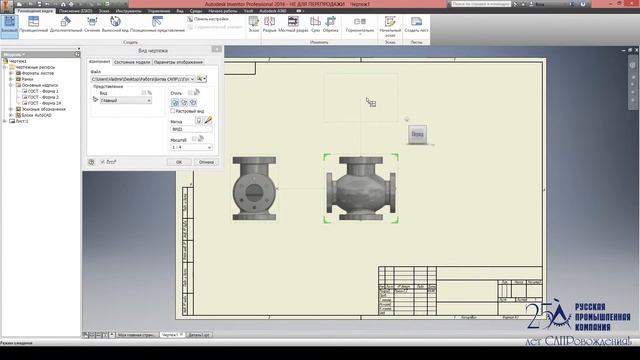Select shaded style icon
Image resolution: width=640 pixels, height=360 pixels.
(x=193, y=103)
